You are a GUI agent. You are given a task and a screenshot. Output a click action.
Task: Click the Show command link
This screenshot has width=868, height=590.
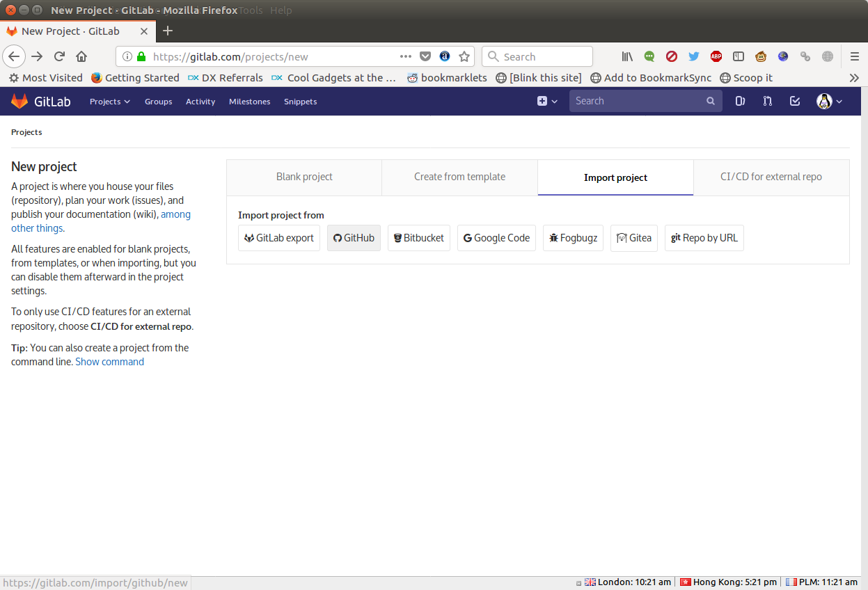click(x=110, y=362)
